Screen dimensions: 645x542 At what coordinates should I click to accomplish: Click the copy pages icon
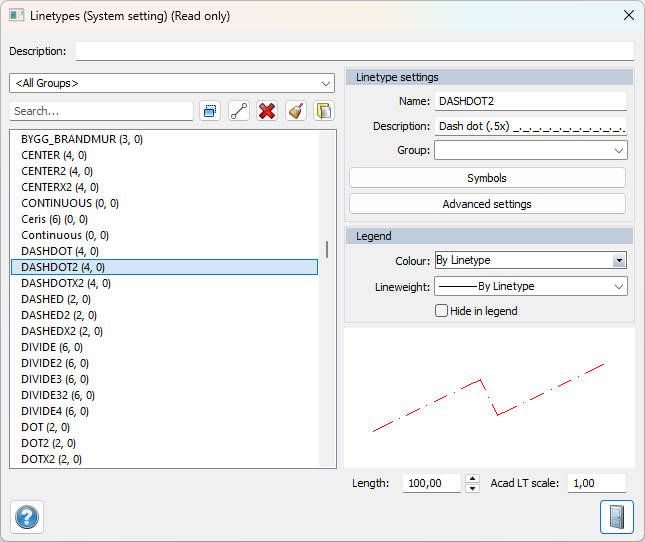[323, 111]
